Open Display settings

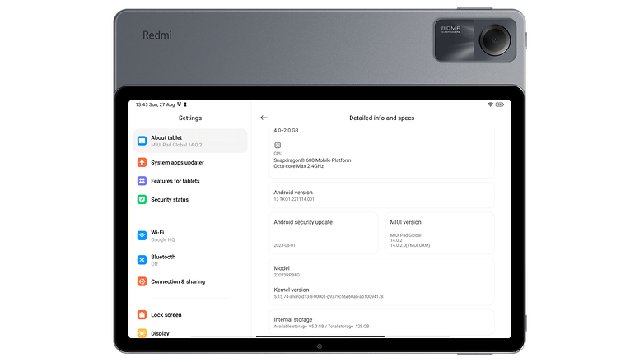pyautogui.click(x=190, y=333)
